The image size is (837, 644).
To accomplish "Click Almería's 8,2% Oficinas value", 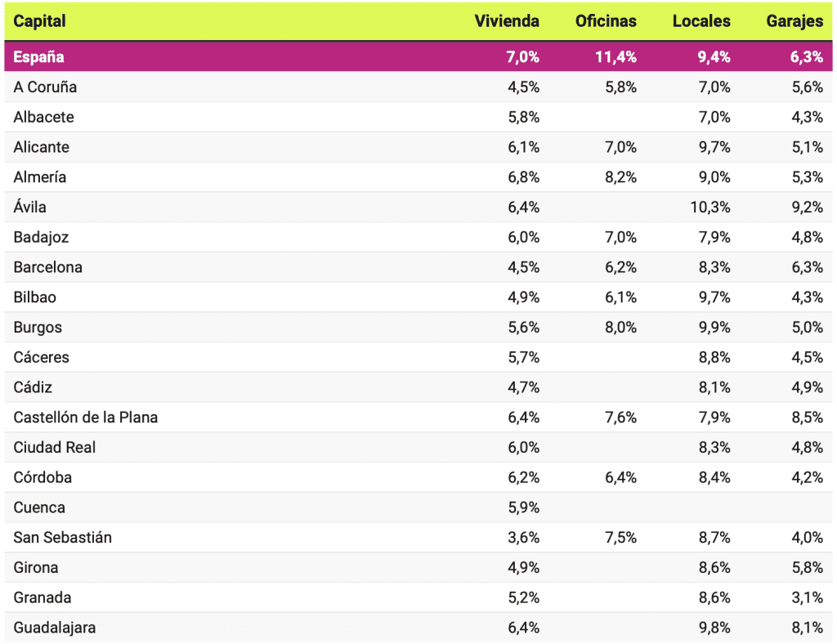I will [620, 177].
